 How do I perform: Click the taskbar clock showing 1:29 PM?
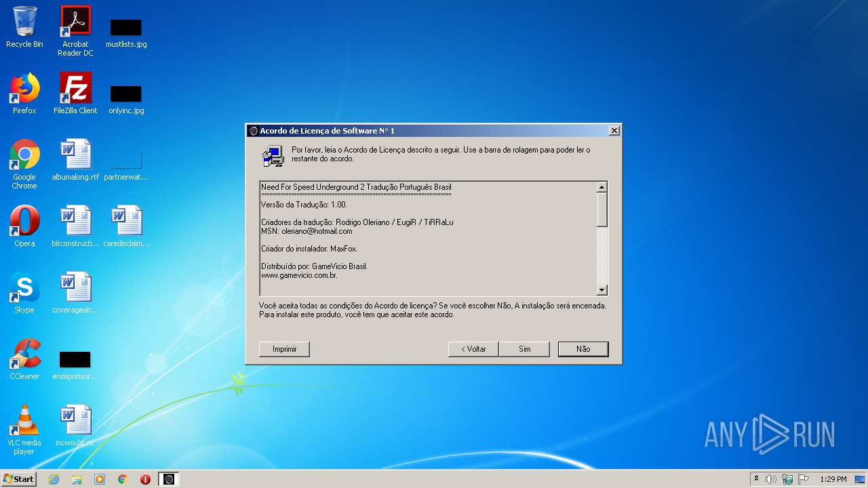click(x=833, y=479)
